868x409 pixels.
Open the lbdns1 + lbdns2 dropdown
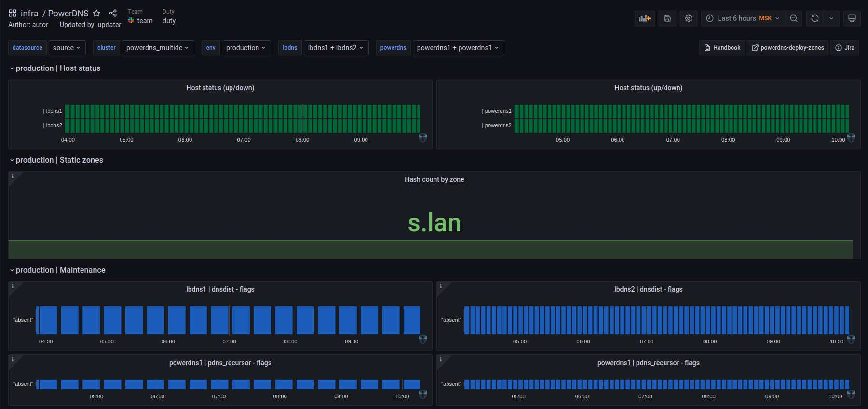(336, 48)
